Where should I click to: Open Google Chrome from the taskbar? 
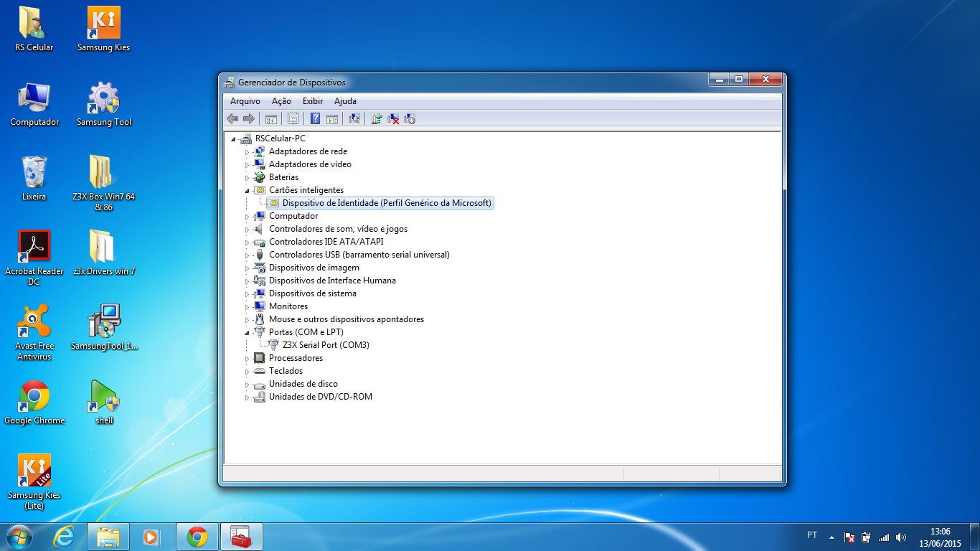pos(197,537)
